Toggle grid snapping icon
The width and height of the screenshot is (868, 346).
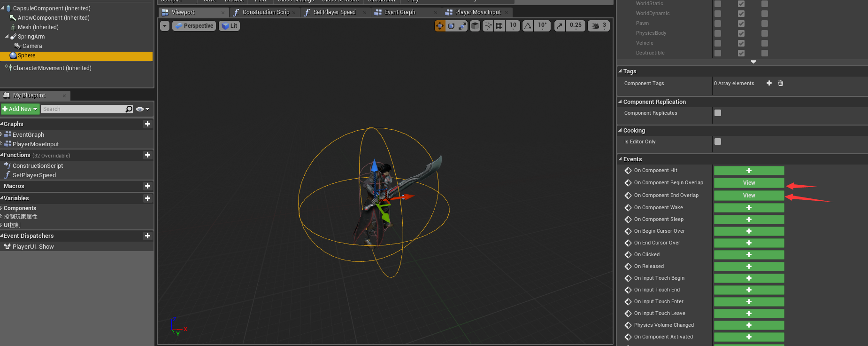pos(499,26)
